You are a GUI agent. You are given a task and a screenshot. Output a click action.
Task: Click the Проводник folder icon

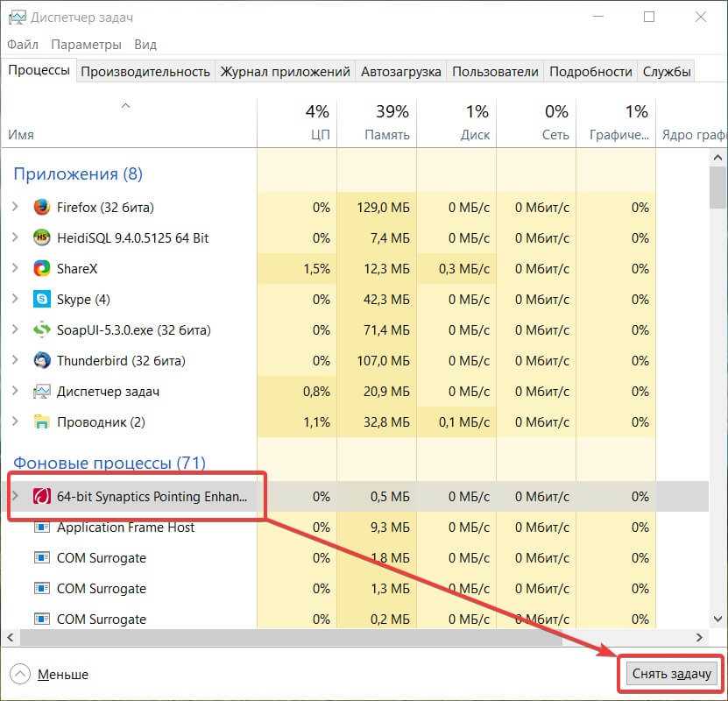42,422
